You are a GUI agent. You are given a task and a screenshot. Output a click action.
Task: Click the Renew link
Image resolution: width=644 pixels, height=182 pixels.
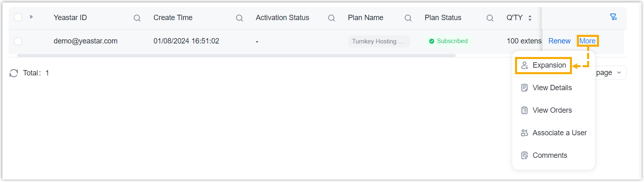point(559,41)
